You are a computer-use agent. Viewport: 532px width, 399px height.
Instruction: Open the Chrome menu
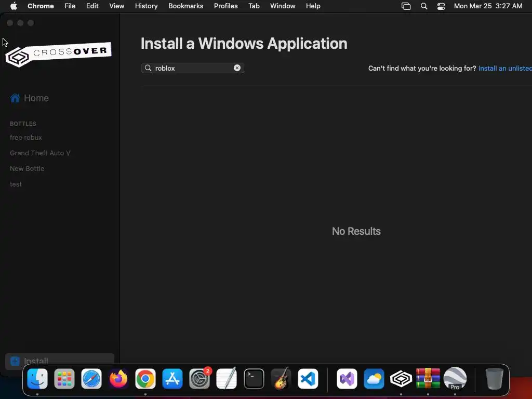click(41, 6)
